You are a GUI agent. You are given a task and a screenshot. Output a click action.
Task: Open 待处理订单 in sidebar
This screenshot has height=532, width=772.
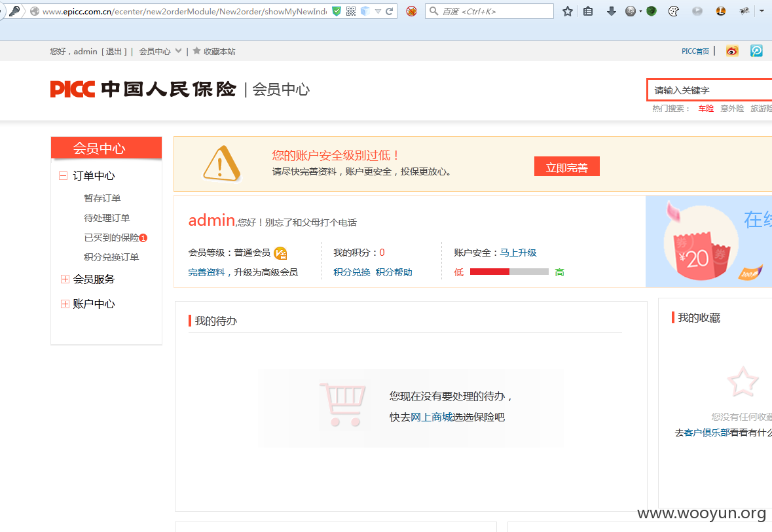tap(107, 218)
